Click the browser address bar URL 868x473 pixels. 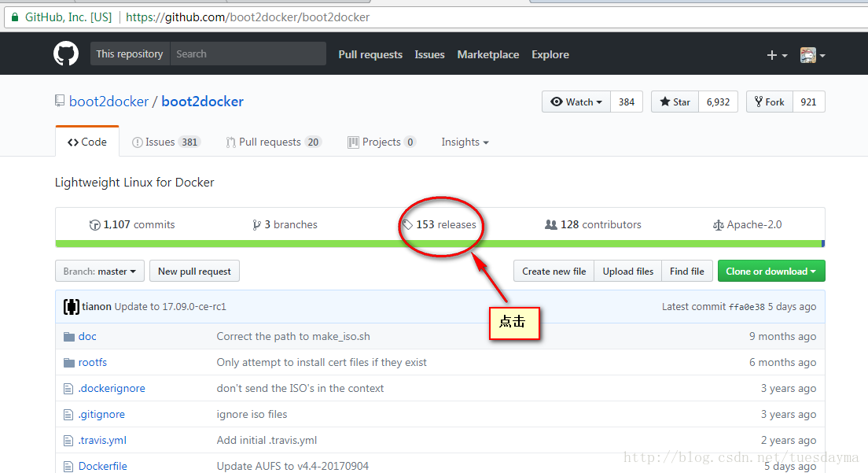click(x=248, y=17)
